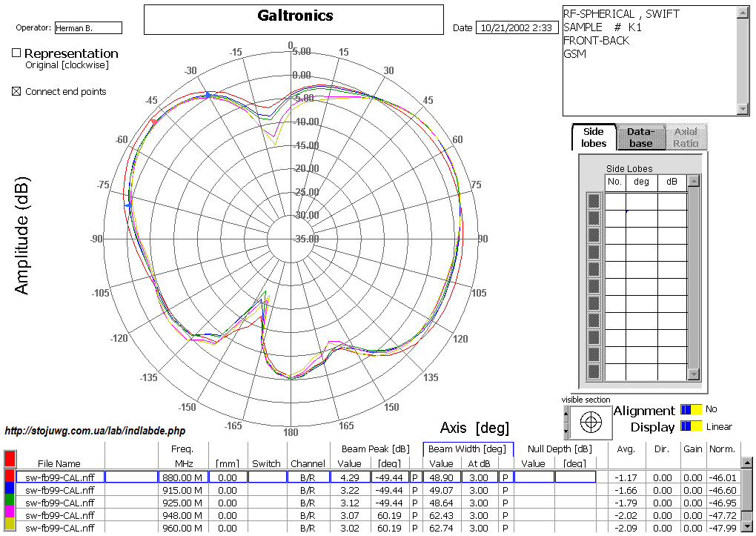Toggle Beam Width P button in 948.00 M row
The image size is (756, 536).
505,515
